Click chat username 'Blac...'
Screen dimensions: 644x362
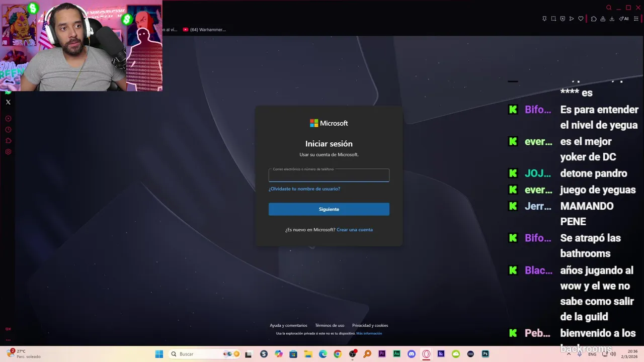538,270
